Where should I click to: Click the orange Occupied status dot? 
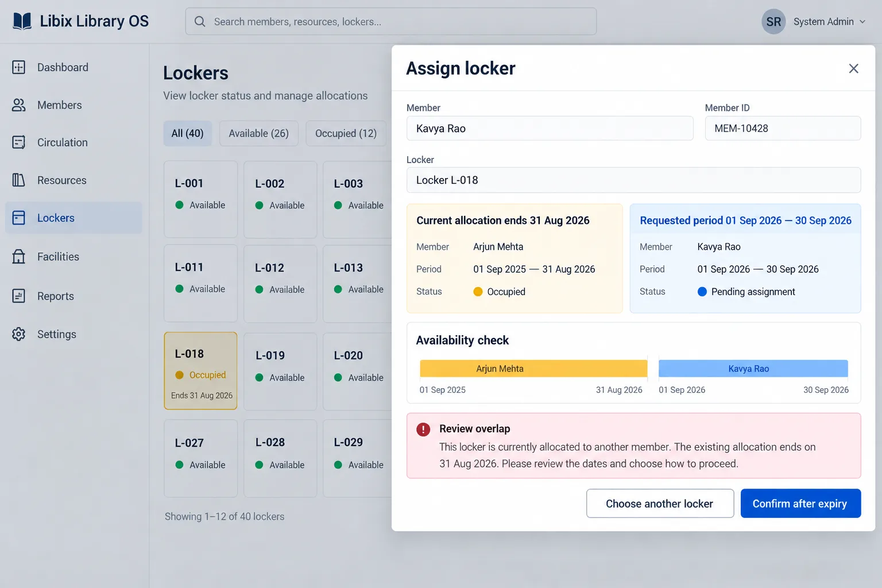[x=478, y=292]
